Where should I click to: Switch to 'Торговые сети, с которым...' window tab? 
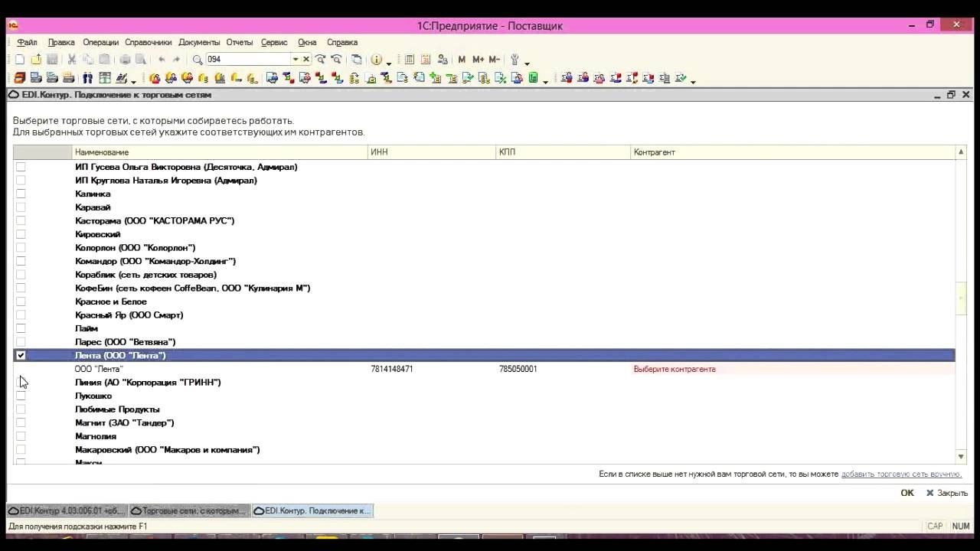coord(190,510)
